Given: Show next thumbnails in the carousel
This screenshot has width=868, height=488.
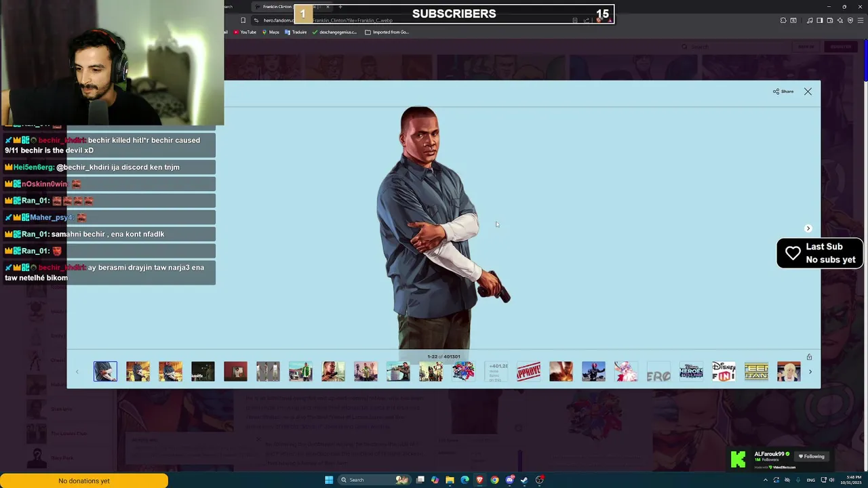Looking at the screenshot, I should [810, 371].
